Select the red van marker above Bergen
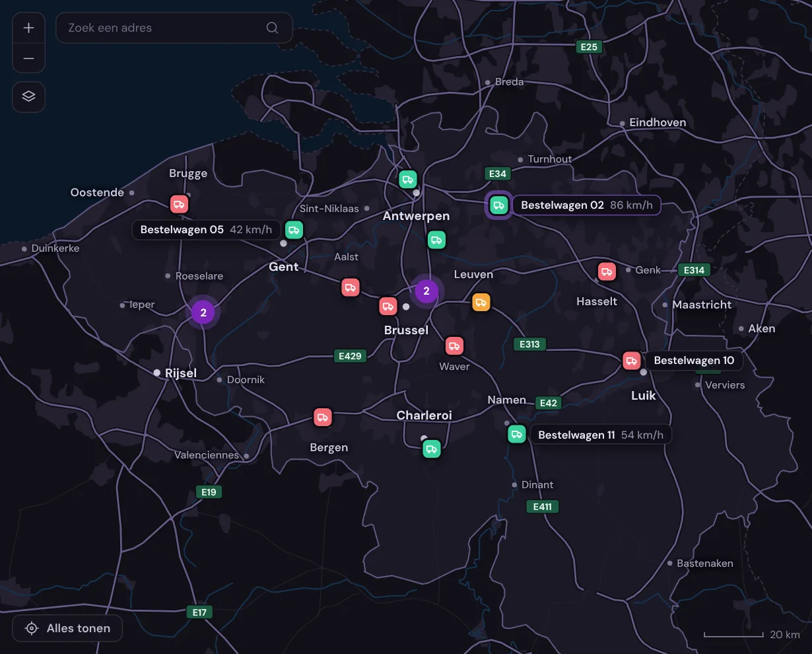The height and width of the screenshot is (654, 812). point(322,417)
